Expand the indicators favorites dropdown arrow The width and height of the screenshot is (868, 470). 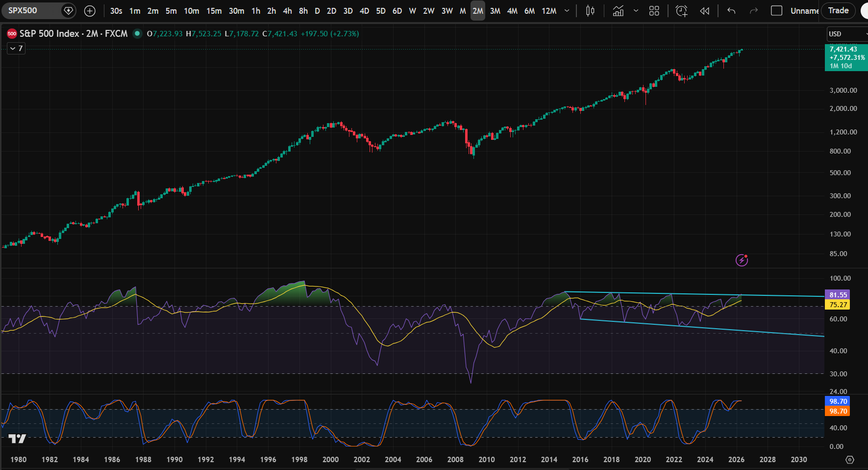pyautogui.click(x=636, y=11)
